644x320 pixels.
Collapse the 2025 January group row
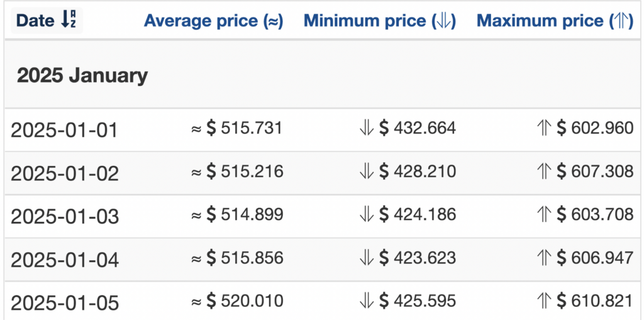point(82,76)
